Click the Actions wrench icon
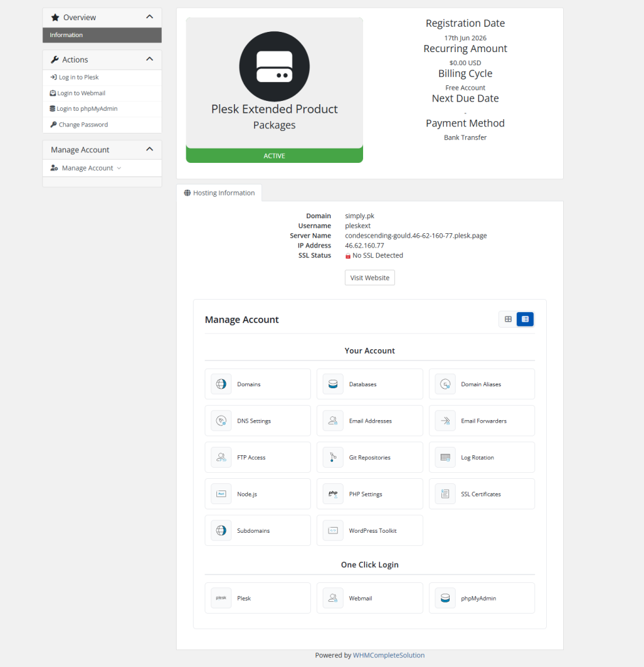 point(55,59)
